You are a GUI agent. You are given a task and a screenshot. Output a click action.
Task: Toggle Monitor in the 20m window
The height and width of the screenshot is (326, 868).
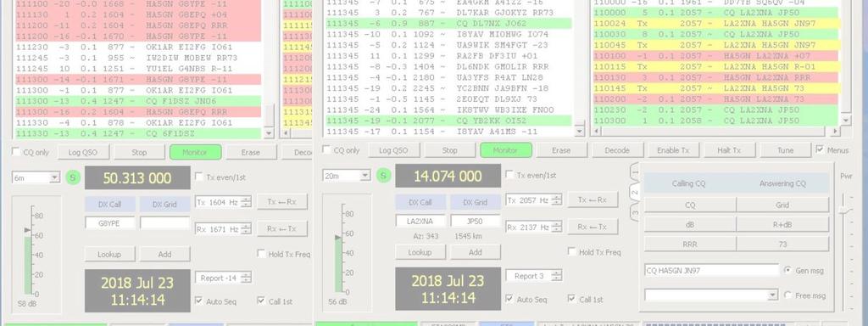pyautogui.click(x=506, y=150)
